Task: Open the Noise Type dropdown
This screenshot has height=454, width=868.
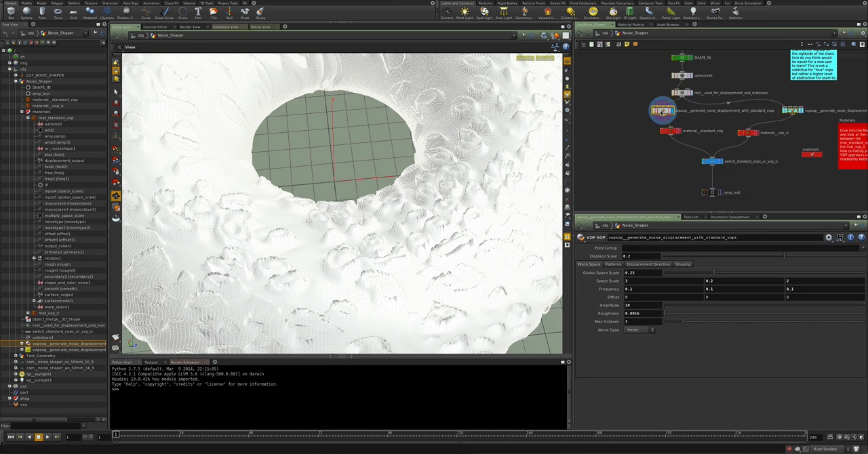Action: coord(640,330)
